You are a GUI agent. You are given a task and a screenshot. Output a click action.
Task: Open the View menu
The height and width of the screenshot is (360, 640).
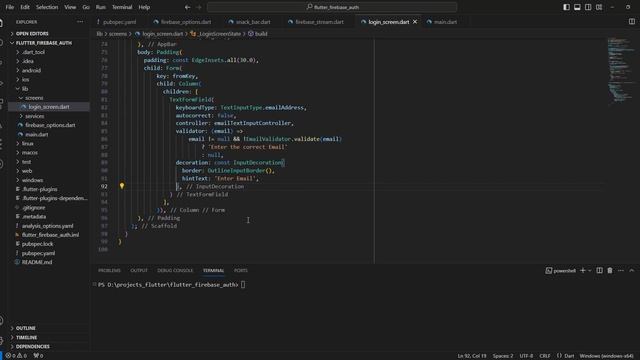click(70, 7)
